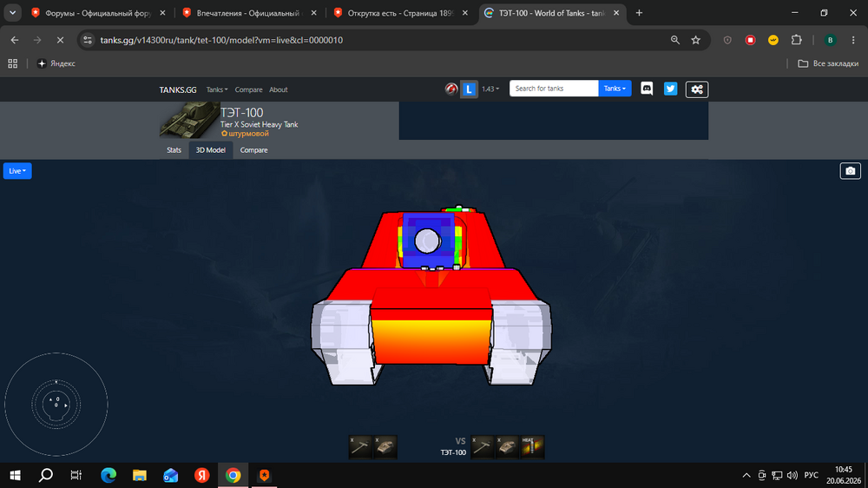Screen dimensions: 868x488
Task: Open the Chrome apps grid
Action: click(x=13, y=63)
